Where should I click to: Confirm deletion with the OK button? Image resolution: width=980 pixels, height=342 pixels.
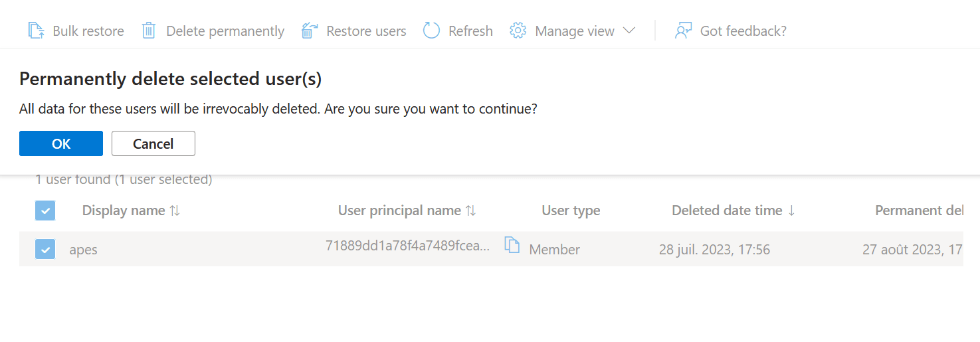(x=61, y=143)
